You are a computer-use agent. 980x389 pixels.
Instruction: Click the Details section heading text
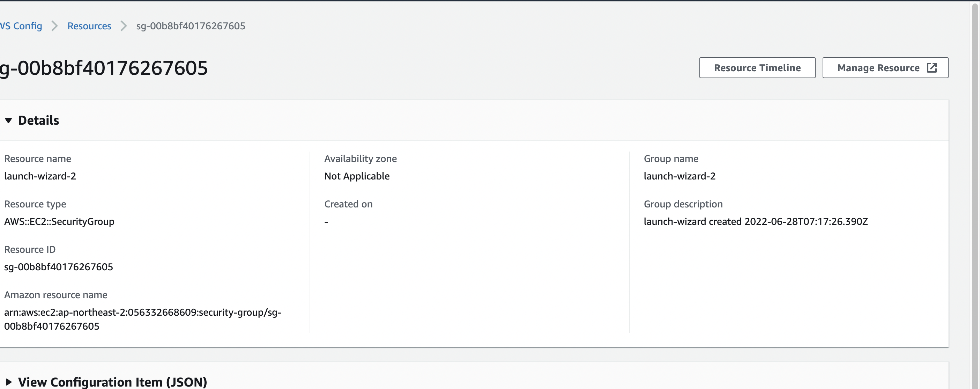tap(38, 120)
